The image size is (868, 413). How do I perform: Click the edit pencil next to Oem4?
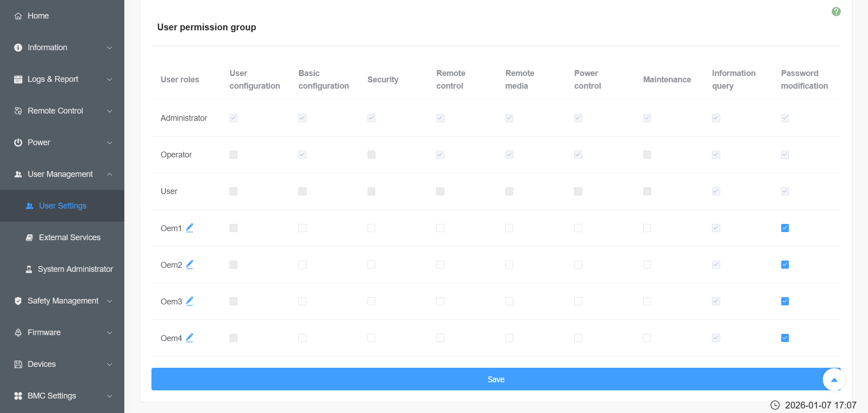[189, 338]
